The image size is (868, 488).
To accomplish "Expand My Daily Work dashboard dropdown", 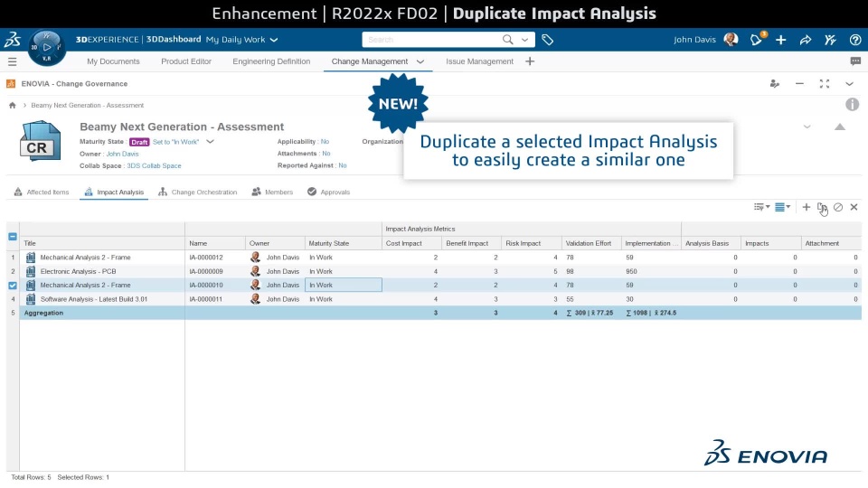I will point(274,40).
